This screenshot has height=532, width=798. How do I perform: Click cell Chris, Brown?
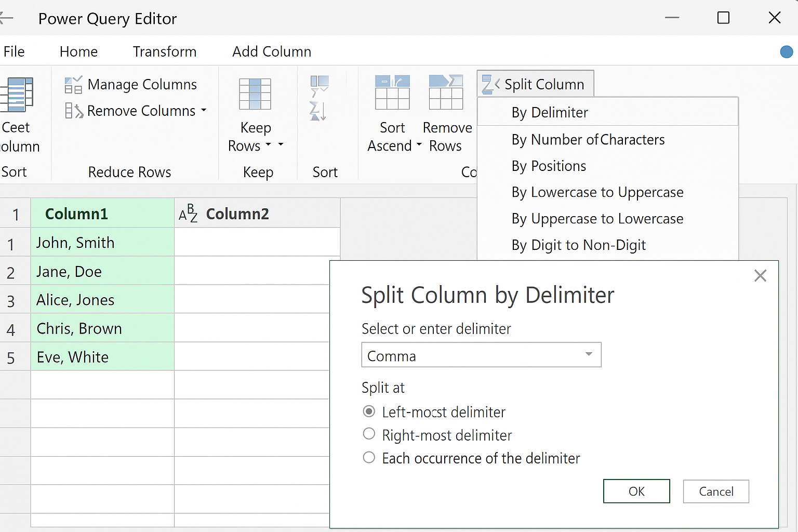102,328
